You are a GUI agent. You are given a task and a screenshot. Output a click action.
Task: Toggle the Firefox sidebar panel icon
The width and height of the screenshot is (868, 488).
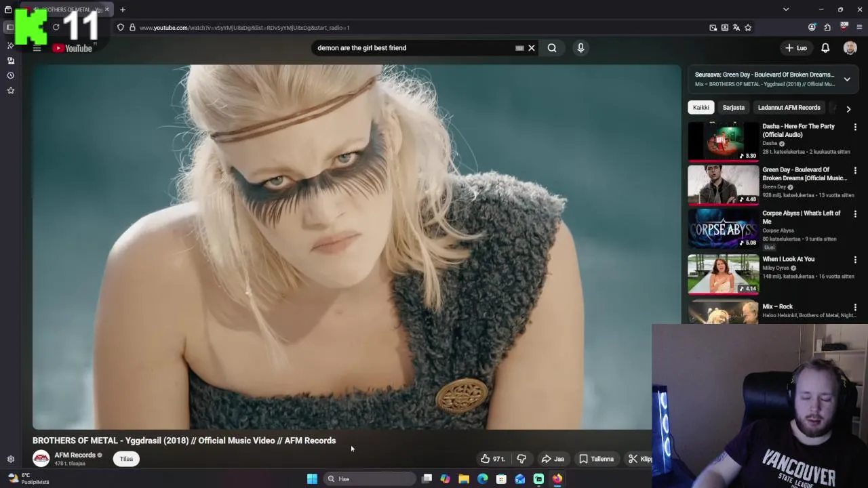tap(9, 28)
